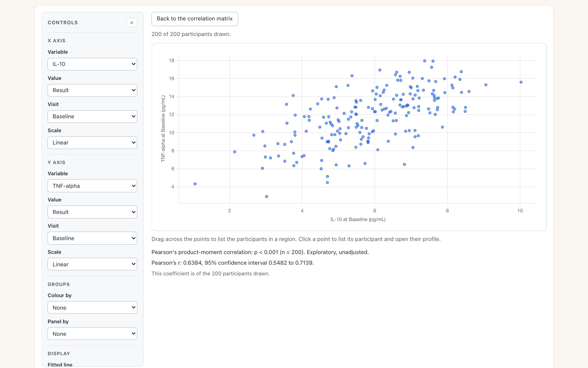This screenshot has height=368, width=588.
Task: Click the Y AXIS section heading
Action: pos(57,162)
